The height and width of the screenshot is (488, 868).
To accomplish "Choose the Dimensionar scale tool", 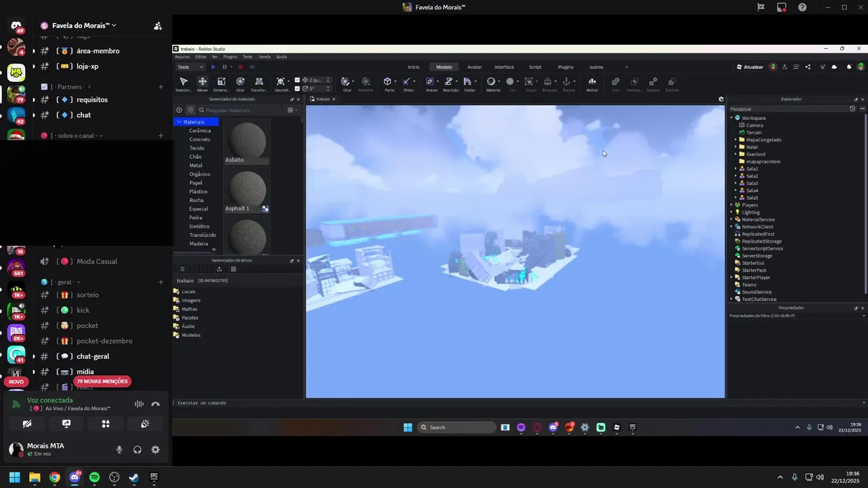I will 221,84.
